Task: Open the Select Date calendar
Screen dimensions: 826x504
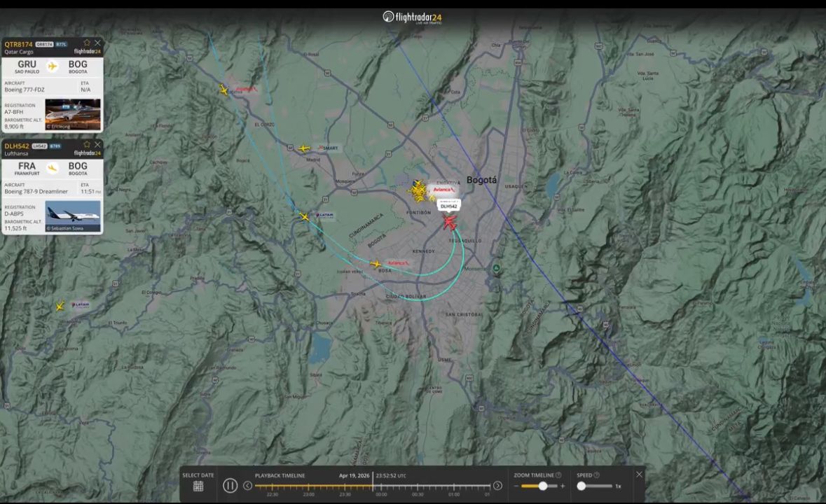Action: point(198,486)
